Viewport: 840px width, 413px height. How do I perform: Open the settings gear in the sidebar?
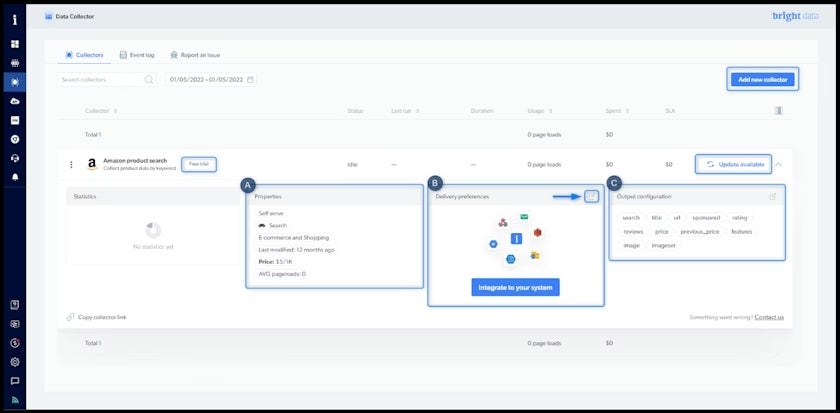pyautogui.click(x=14, y=362)
